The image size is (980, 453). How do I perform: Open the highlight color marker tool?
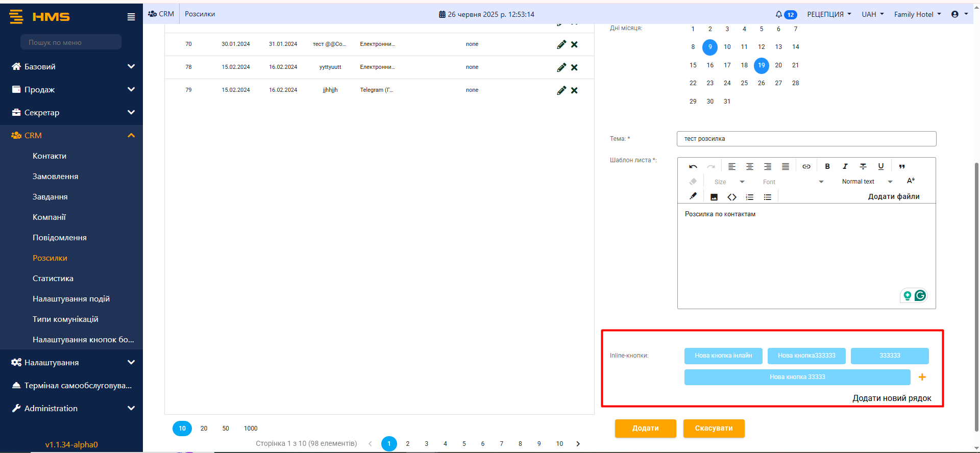click(x=693, y=196)
